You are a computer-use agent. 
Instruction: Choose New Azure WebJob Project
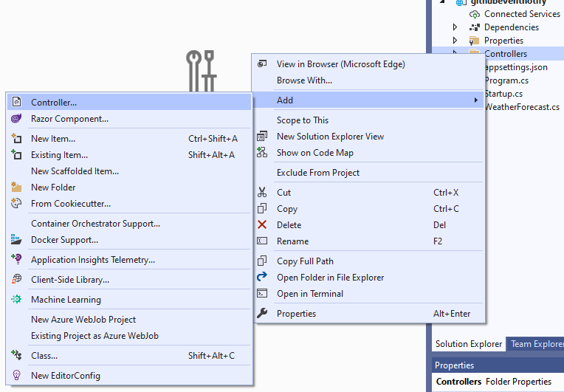(x=128, y=320)
